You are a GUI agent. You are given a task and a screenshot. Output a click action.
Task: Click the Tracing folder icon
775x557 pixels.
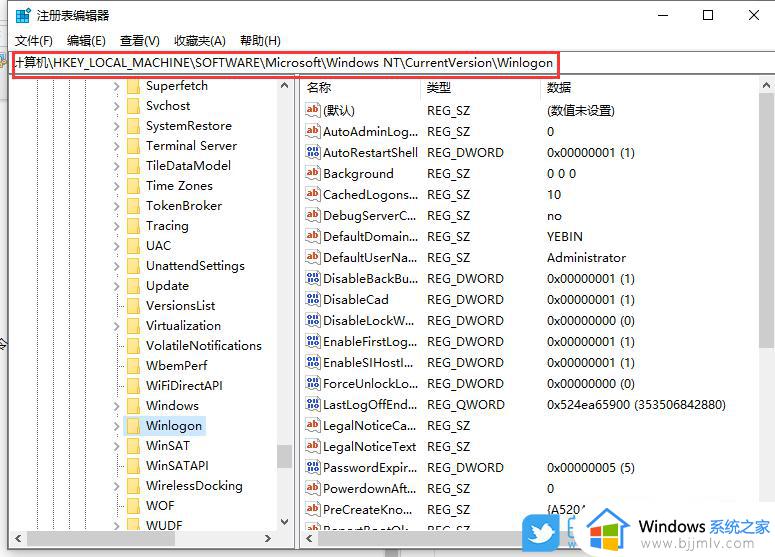pyautogui.click(x=133, y=226)
